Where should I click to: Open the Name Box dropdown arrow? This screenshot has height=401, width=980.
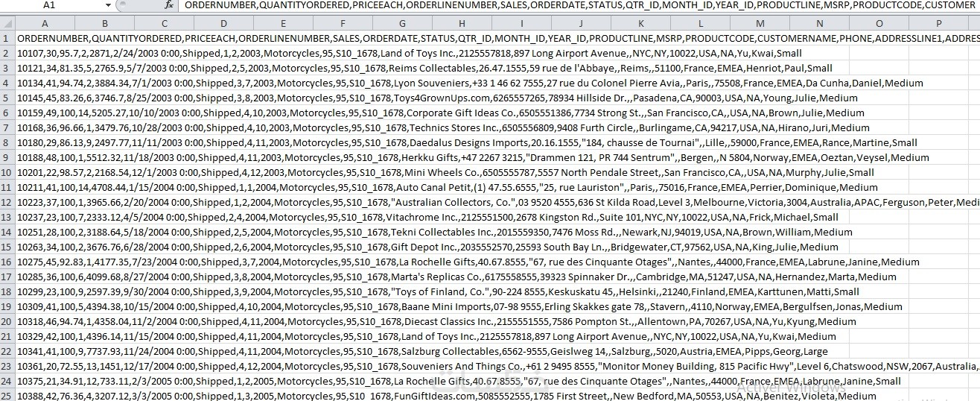[108, 5]
